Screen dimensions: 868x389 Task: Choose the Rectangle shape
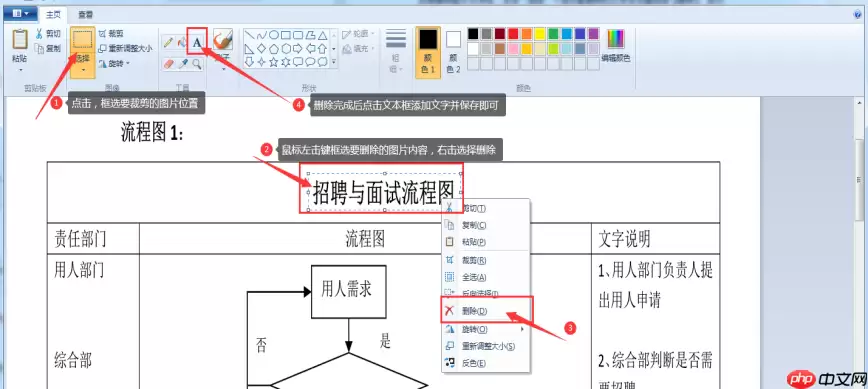[x=286, y=35]
